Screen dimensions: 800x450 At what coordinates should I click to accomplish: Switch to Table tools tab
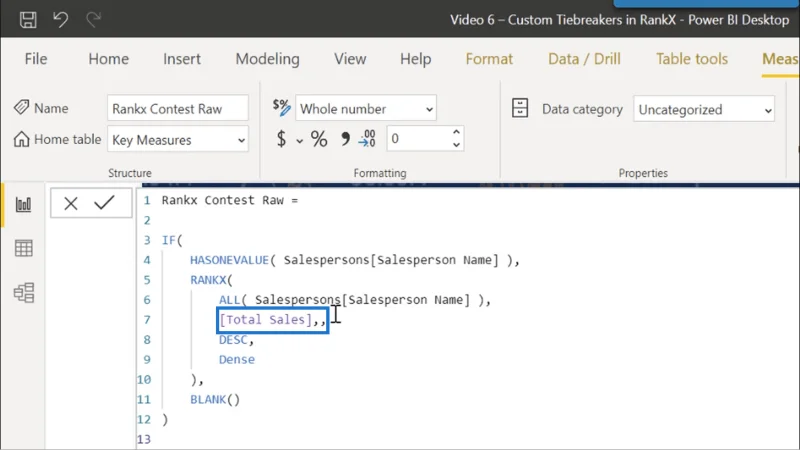[x=691, y=59]
